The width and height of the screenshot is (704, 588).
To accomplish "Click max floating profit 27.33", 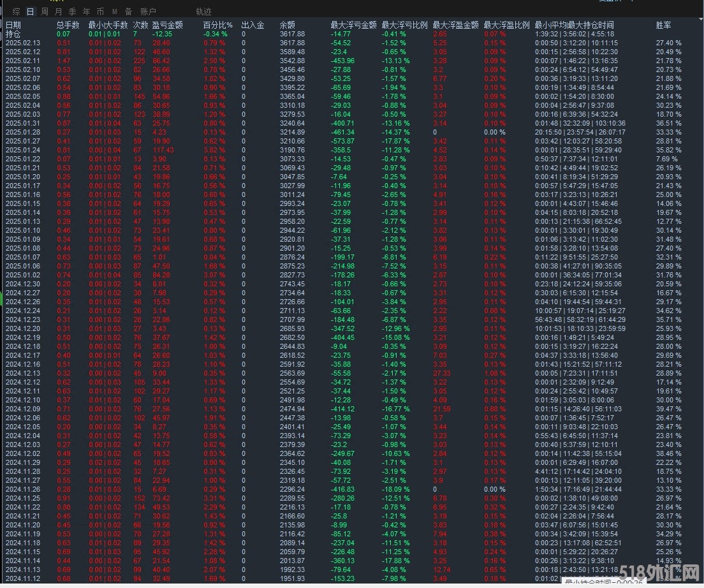I will click(442, 374).
